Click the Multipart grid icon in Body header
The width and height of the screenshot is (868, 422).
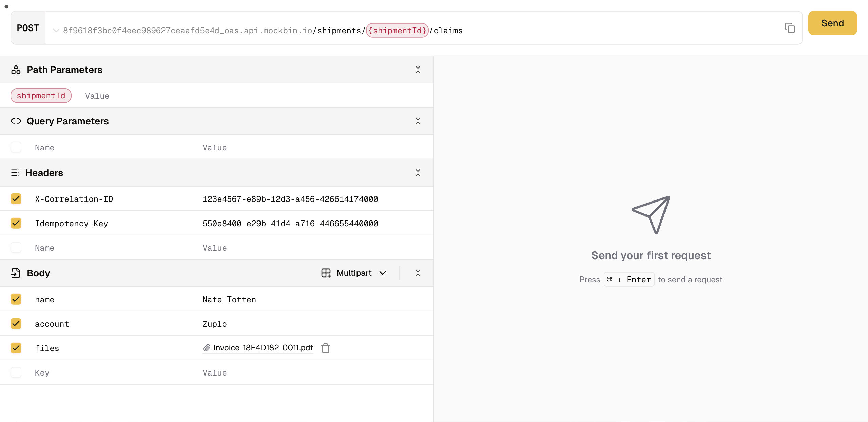[325, 273]
